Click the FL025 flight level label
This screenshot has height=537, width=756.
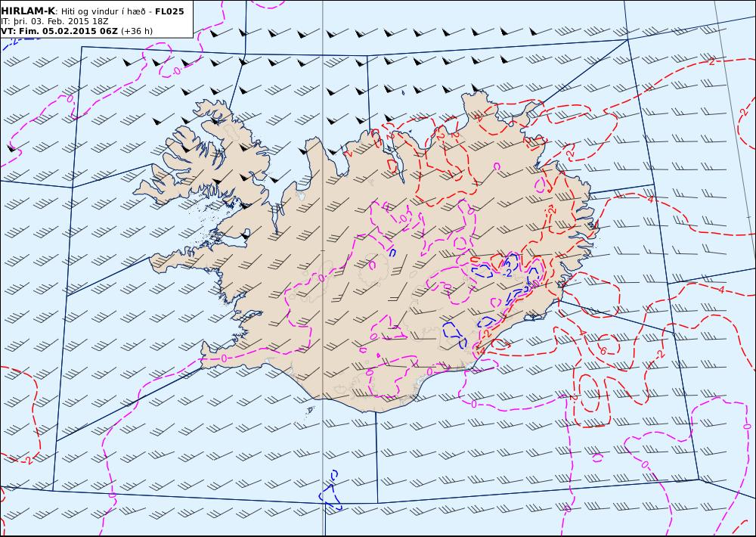tap(169, 11)
